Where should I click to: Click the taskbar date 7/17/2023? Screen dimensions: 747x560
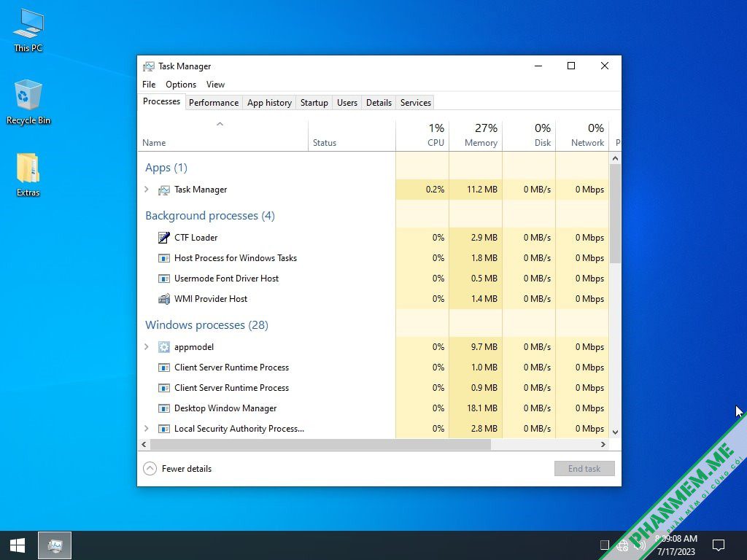pyautogui.click(x=676, y=552)
